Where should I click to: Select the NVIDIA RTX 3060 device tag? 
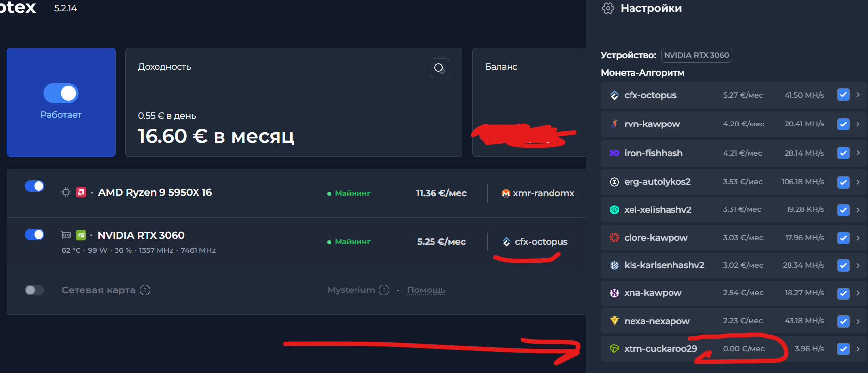pos(696,55)
